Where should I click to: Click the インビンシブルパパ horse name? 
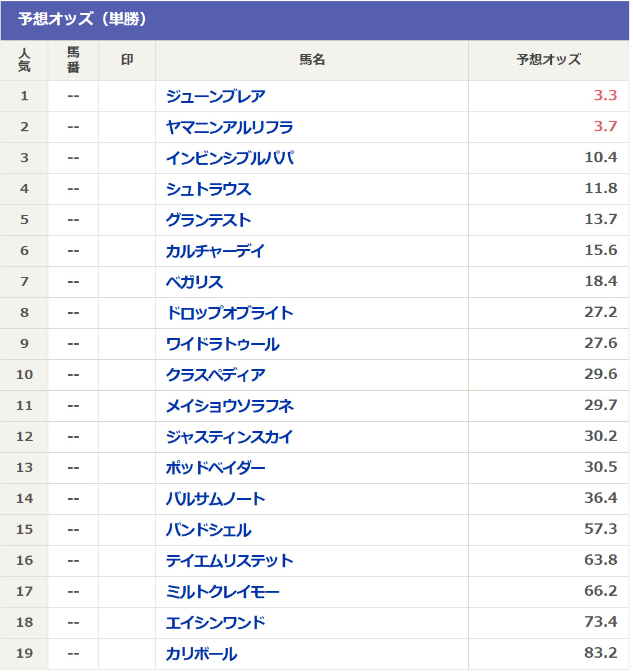pos(230,158)
